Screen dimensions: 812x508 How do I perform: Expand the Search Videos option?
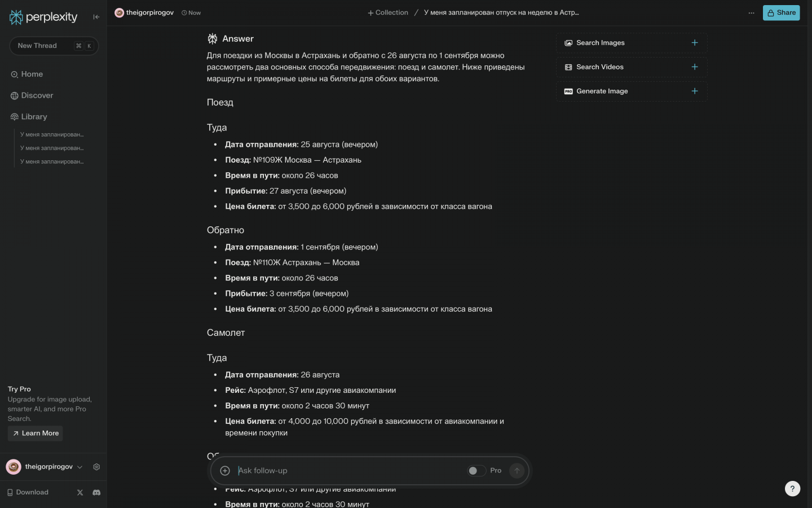[694, 67]
